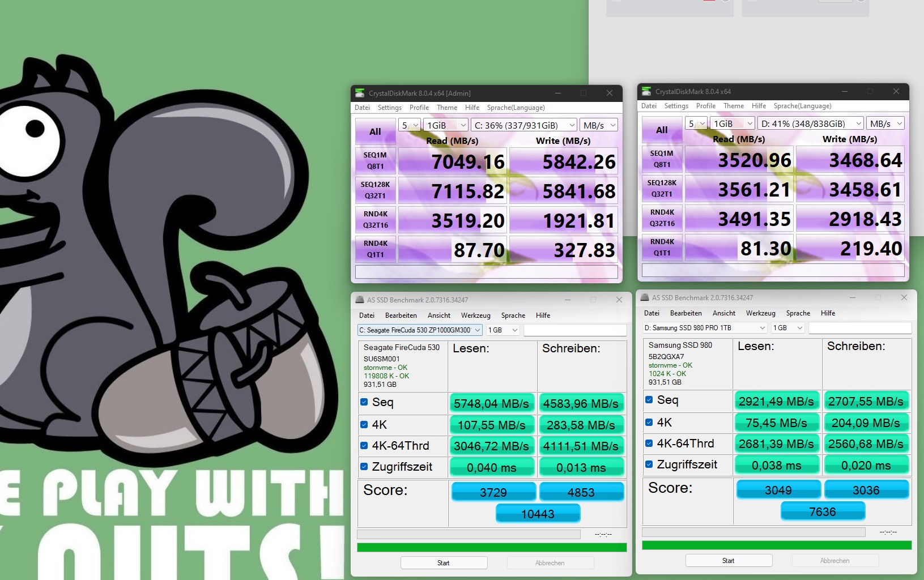The height and width of the screenshot is (580, 924).
Task: Toggle Zugriffszeit checkbox in Seagate AS SSD window
Action: coord(364,467)
